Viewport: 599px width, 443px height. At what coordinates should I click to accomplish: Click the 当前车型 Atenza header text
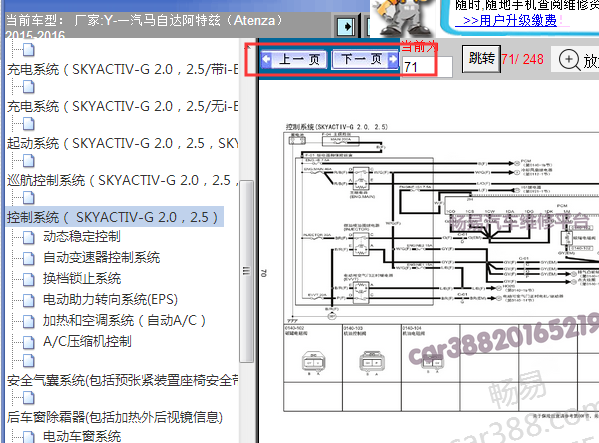(x=144, y=21)
